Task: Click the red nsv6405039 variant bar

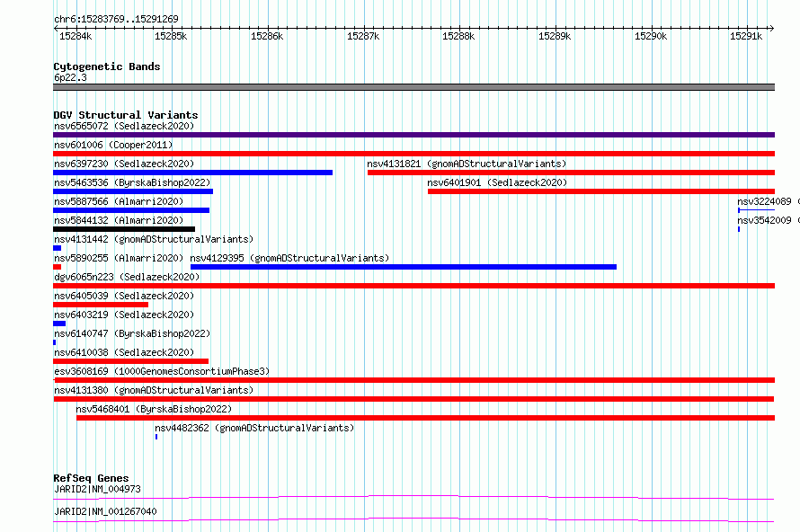Action: (101, 305)
